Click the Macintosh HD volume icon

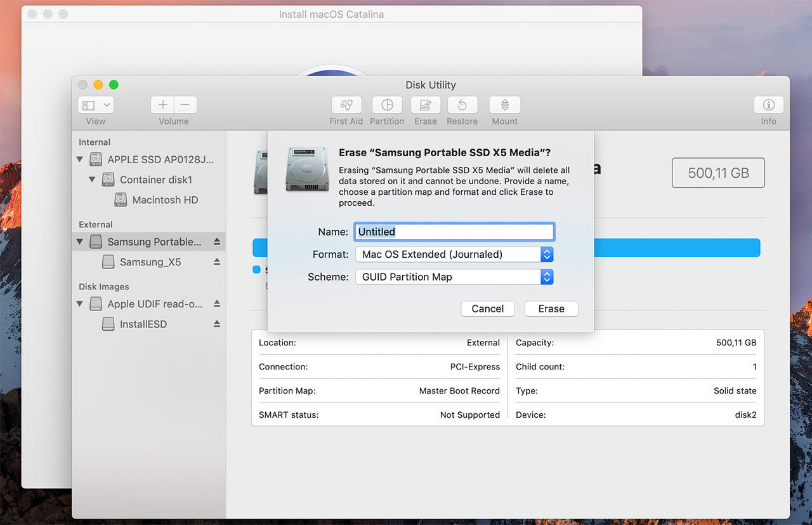pyautogui.click(x=121, y=200)
